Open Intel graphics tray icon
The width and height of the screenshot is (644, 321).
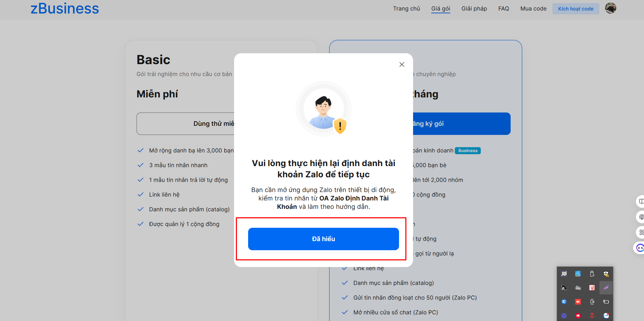pos(578,274)
